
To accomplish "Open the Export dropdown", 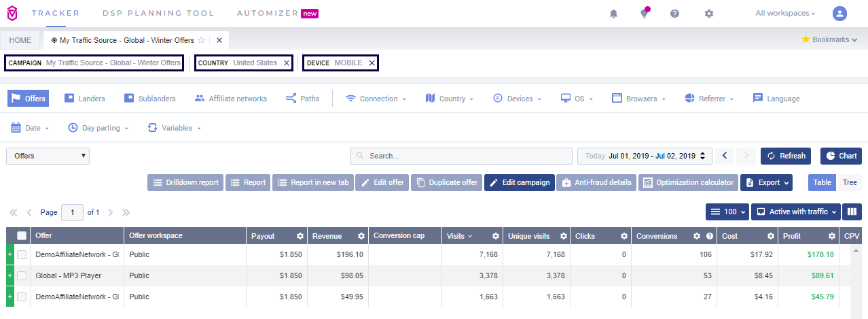I will tap(767, 182).
